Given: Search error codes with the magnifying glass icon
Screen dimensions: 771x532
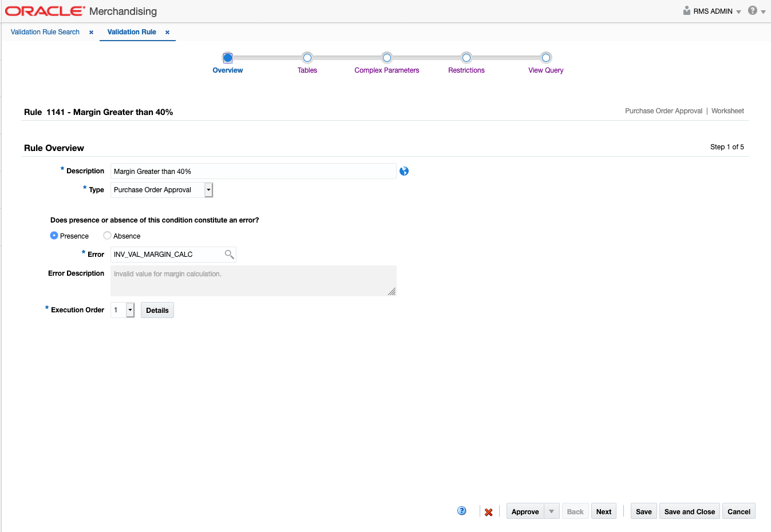Looking at the screenshot, I should (229, 254).
